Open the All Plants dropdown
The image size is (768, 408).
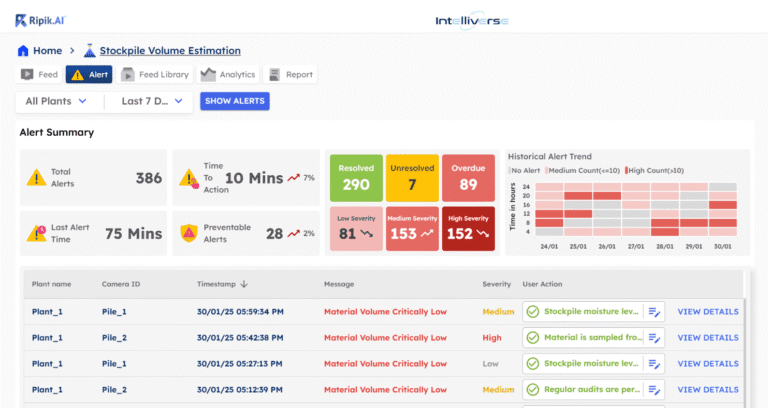(x=56, y=101)
